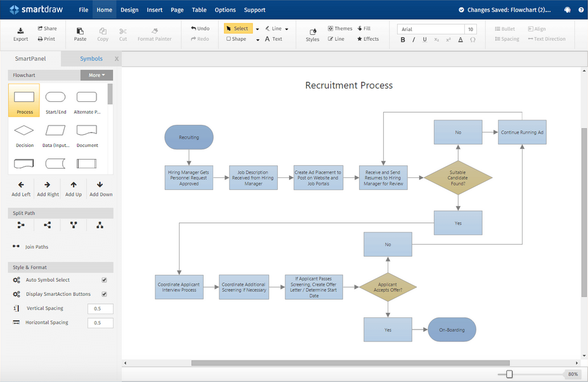Image resolution: width=588 pixels, height=382 pixels.
Task: Click the Export icon in the toolbar
Action: [x=21, y=30]
